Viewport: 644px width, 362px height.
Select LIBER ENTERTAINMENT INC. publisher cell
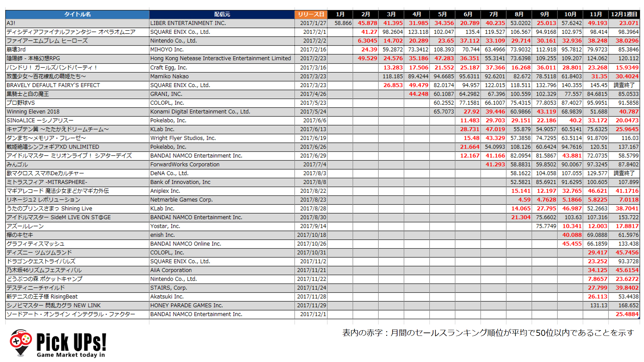pyautogui.click(x=222, y=23)
